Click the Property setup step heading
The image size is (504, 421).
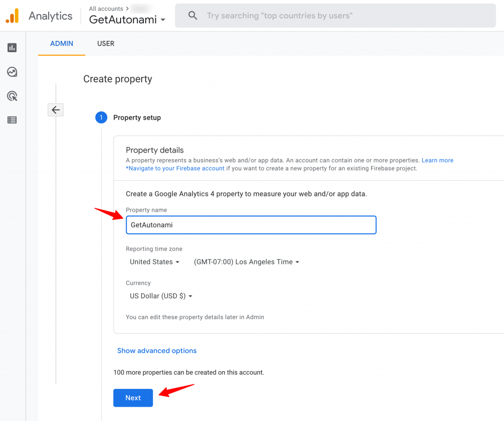pos(137,118)
